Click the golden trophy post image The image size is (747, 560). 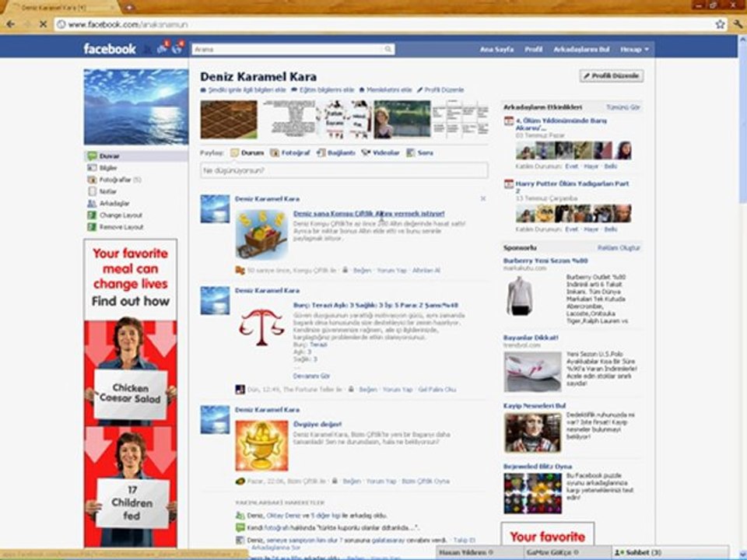261,445
